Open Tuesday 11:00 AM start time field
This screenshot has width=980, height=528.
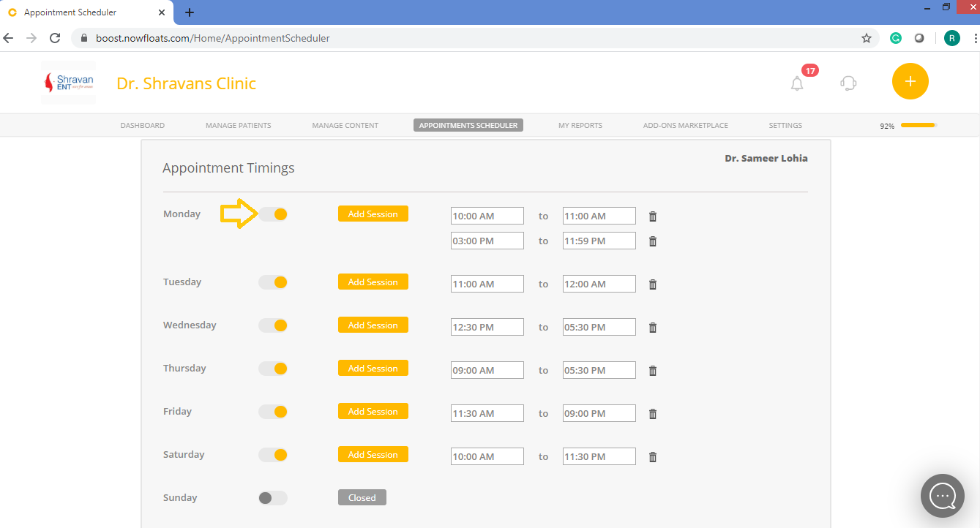tap(487, 284)
